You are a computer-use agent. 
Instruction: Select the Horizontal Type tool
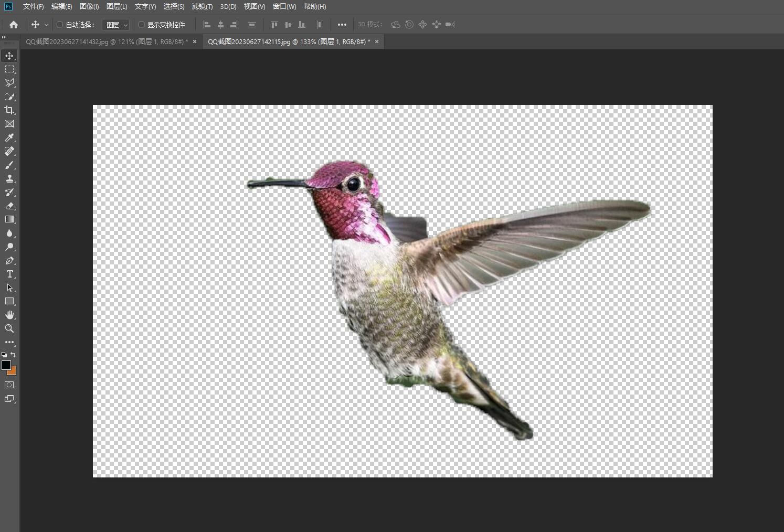pos(9,274)
